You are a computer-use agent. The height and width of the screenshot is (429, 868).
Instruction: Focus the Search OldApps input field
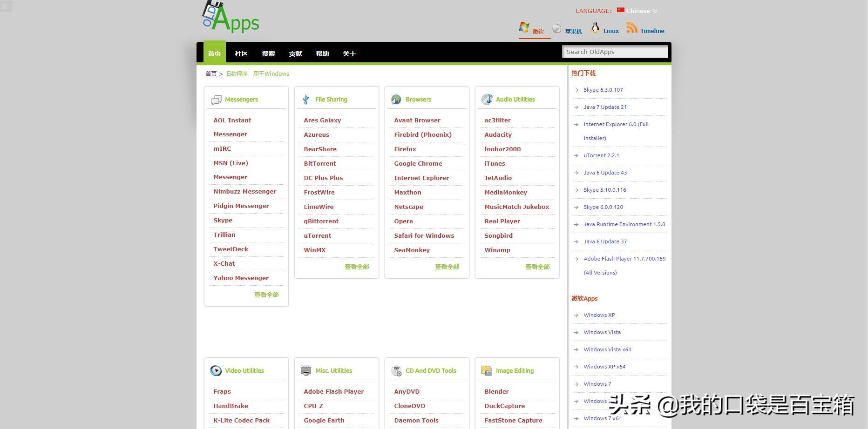point(615,52)
